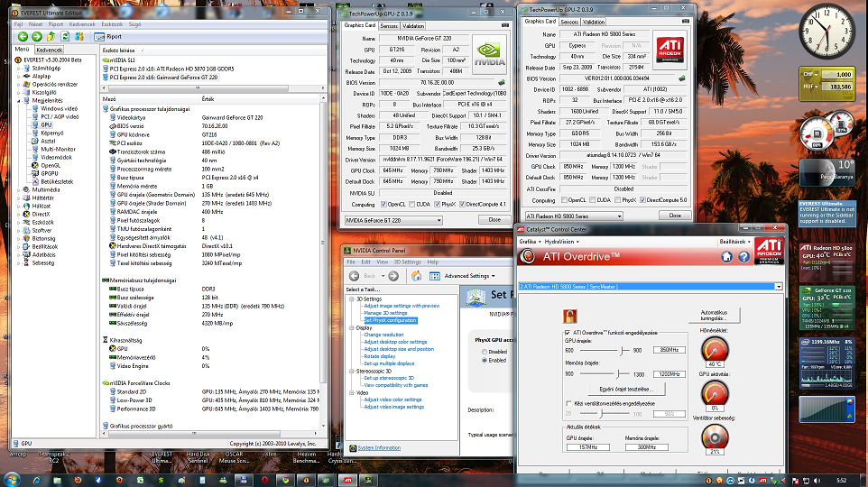Open Windows Start button
Viewport: 868px width, 487px height.
(x=11, y=480)
